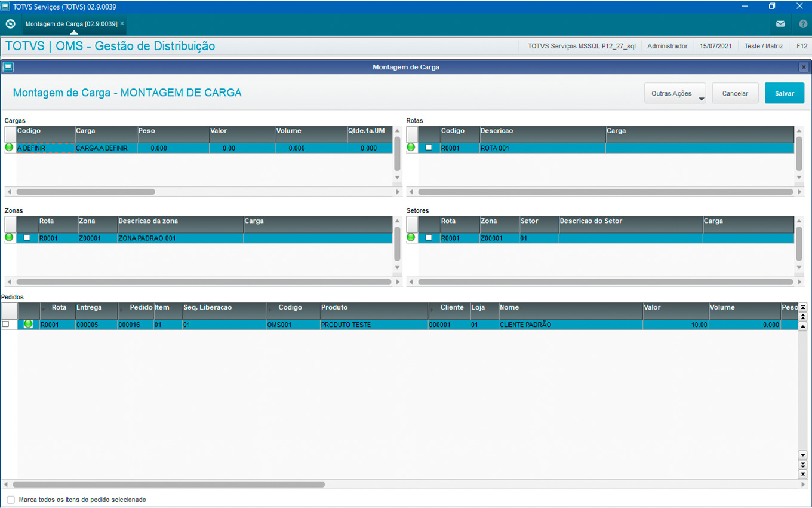Open the mail envelope notifications icon
The height and width of the screenshot is (508, 812).
click(780, 24)
